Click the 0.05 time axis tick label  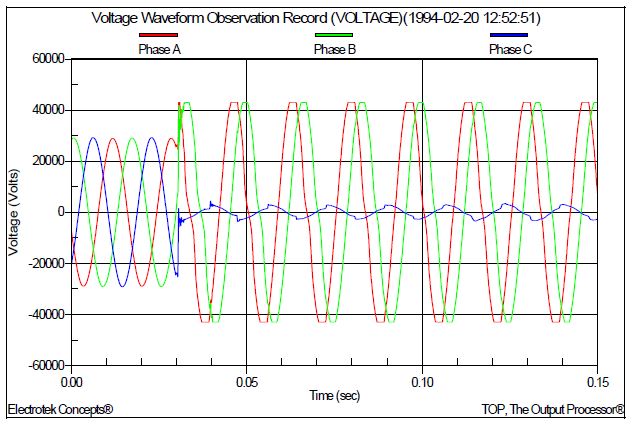[247, 382]
